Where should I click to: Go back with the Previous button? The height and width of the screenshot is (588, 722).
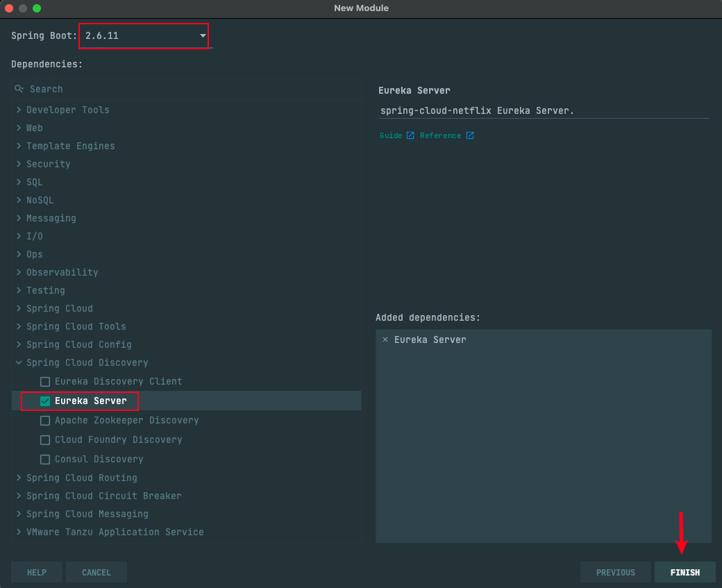click(x=616, y=572)
